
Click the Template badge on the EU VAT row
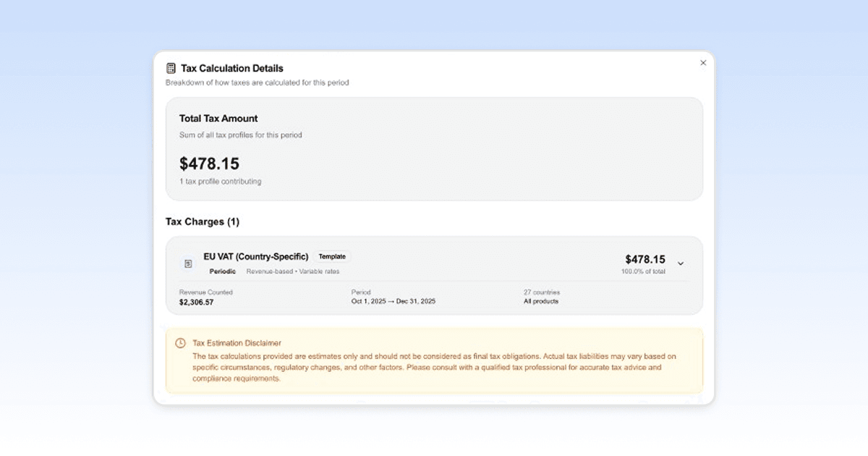point(333,256)
